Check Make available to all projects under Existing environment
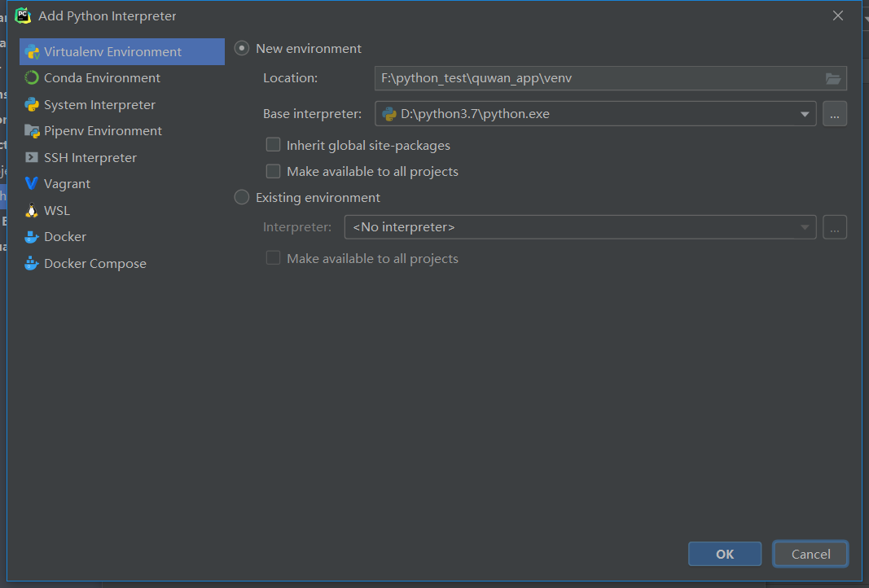Viewport: 869px width, 588px height. pyautogui.click(x=273, y=258)
